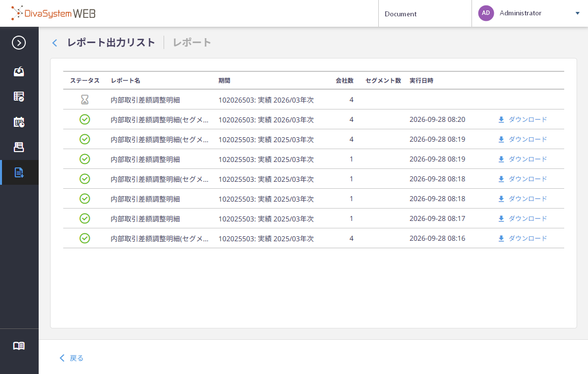
Task: Click the セグメント数 column header
Action: pos(383,81)
